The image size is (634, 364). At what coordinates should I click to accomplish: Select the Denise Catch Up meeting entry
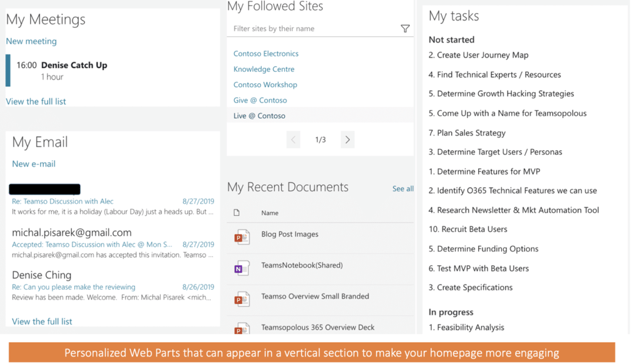coord(74,64)
